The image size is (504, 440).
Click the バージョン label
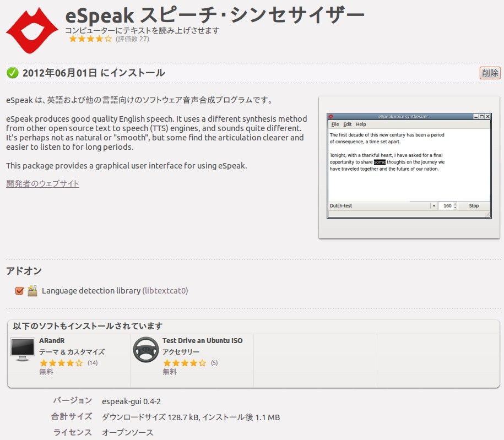[x=73, y=400]
